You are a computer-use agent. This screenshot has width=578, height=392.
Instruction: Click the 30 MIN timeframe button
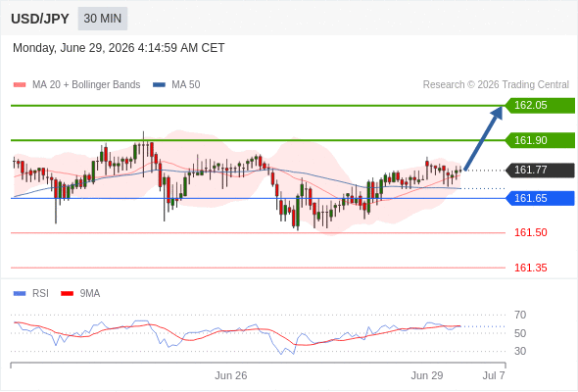(x=103, y=19)
